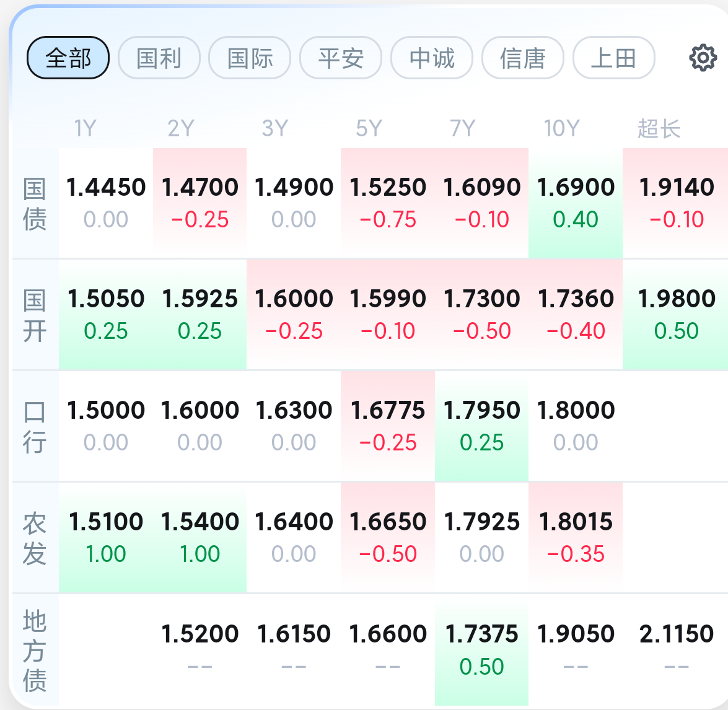Select the 国开 row label
This screenshot has width=728, height=710.
(35, 315)
